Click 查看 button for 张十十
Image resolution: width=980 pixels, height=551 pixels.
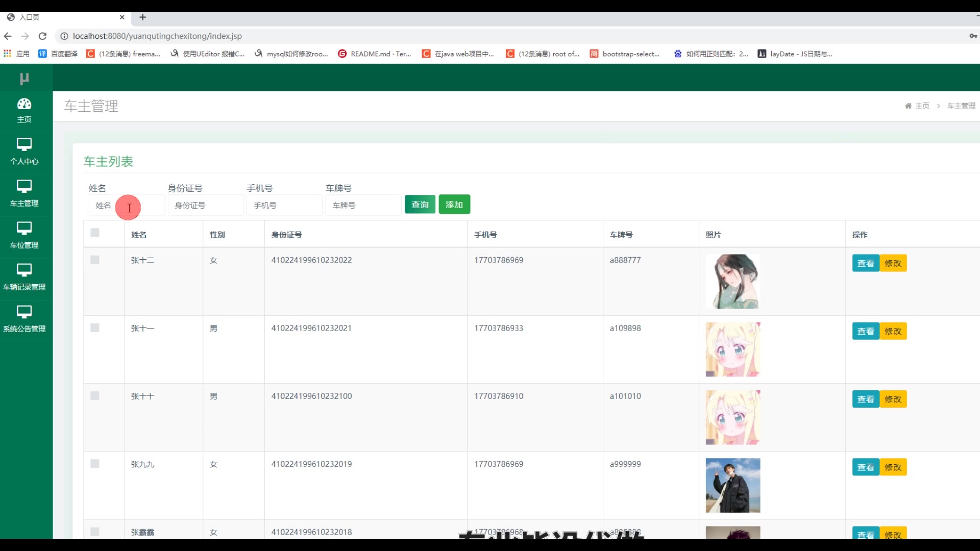pos(865,399)
